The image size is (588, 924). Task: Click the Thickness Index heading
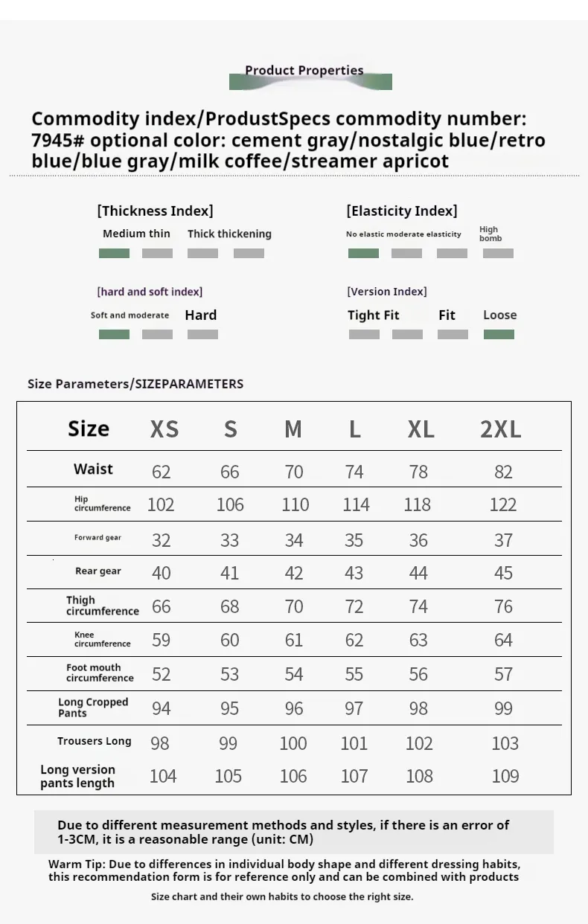click(155, 211)
